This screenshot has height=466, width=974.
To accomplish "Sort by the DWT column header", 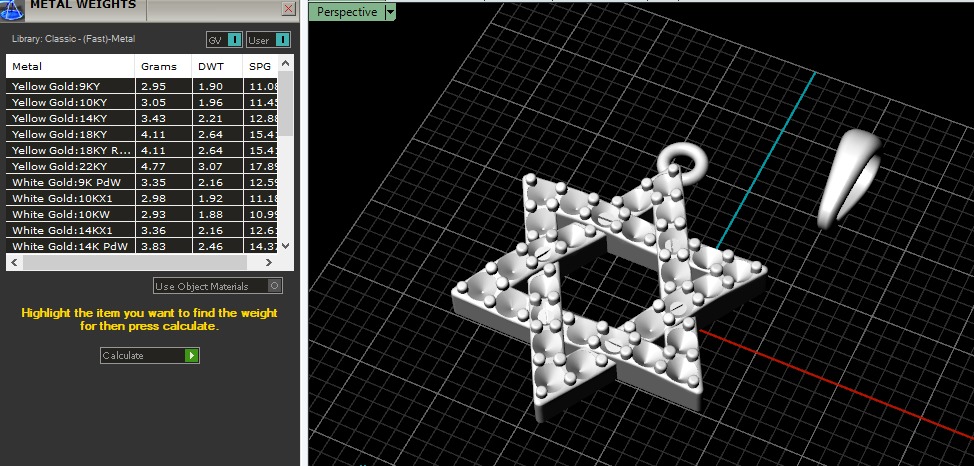I will (217, 66).
